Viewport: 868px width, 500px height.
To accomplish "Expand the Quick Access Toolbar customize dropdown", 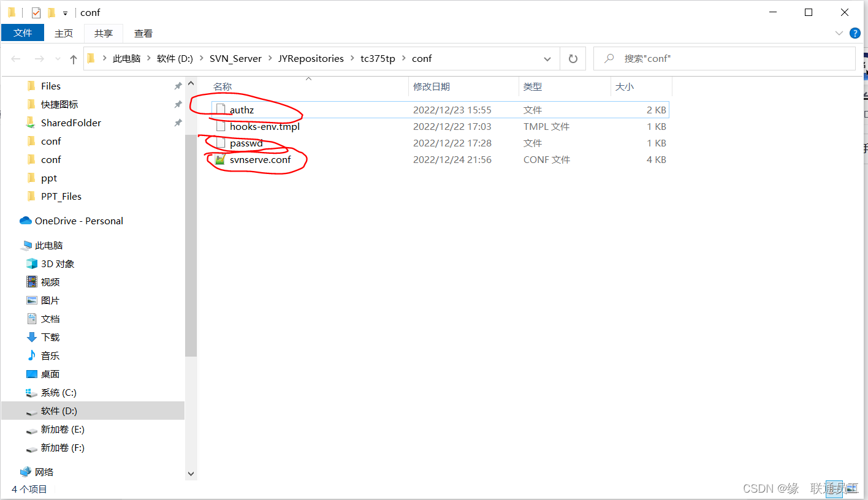I will point(65,12).
